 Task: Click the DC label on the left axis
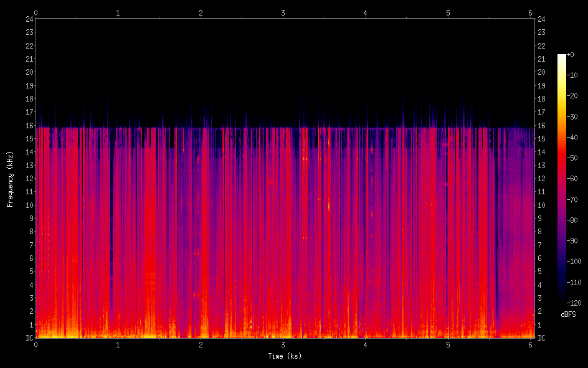(29, 338)
